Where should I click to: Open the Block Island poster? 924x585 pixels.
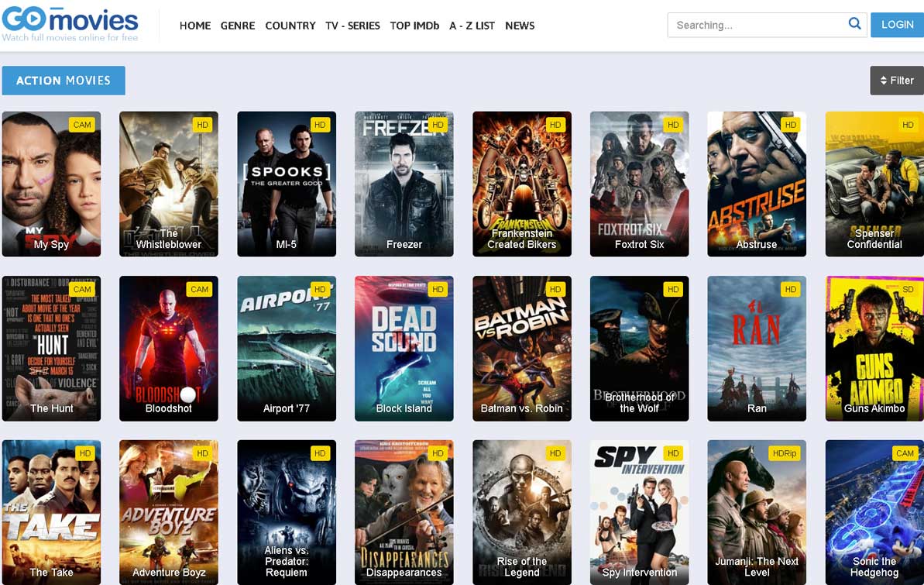point(404,349)
